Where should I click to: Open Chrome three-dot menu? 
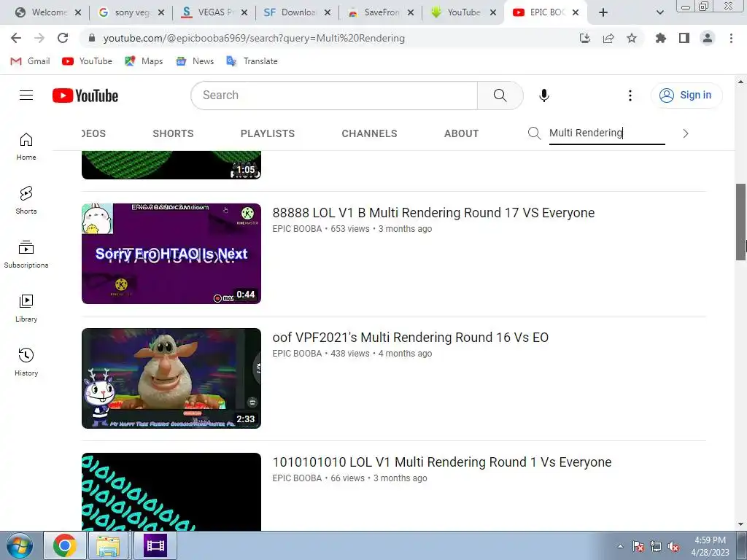pyautogui.click(x=731, y=38)
